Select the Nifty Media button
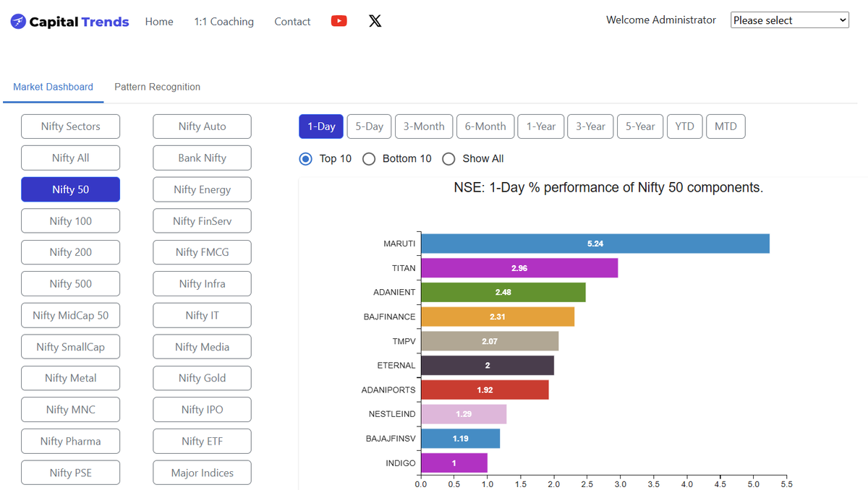 click(x=203, y=347)
